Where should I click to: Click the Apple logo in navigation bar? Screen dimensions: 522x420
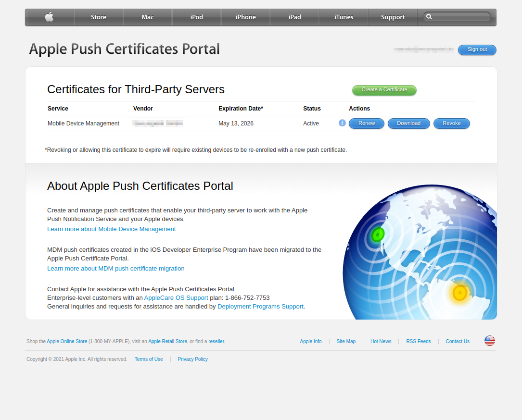tap(49, 17)
